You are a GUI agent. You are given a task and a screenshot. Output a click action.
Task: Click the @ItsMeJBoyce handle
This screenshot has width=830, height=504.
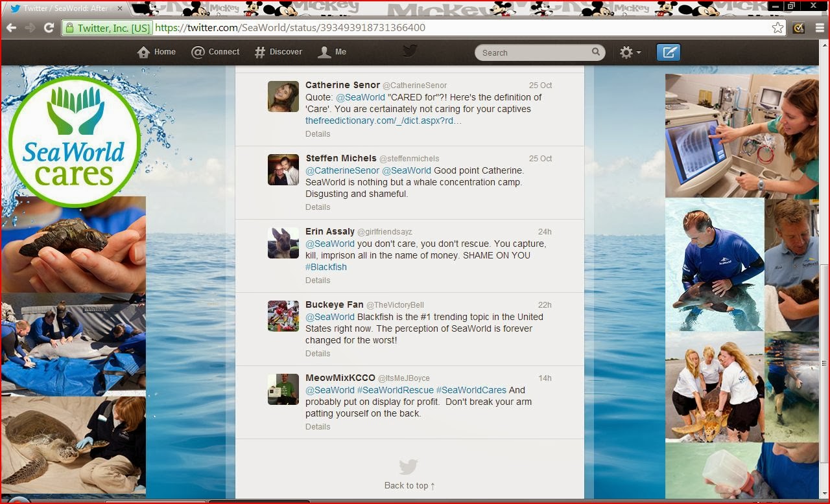[x=404, y=378]
